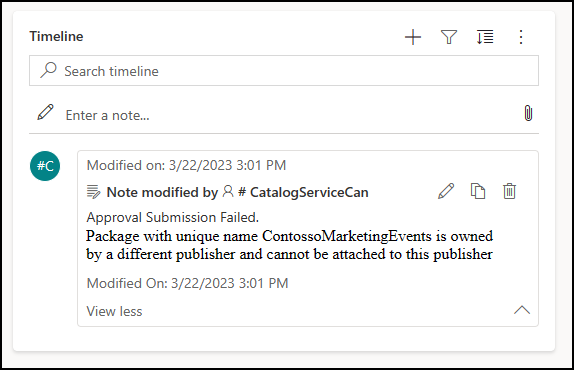The width and height of the screenshot is (574, 370).
Task: Open the timeline filter pane
Action: pos(449,37)
